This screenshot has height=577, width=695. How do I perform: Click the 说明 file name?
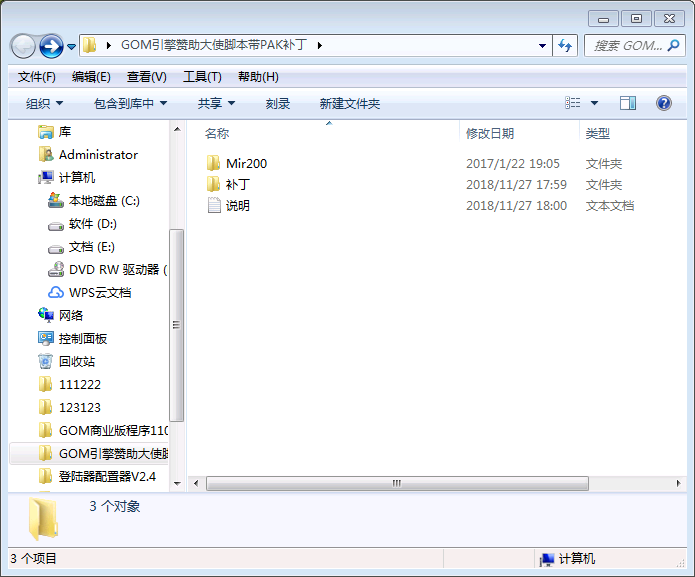pos(238,206)
